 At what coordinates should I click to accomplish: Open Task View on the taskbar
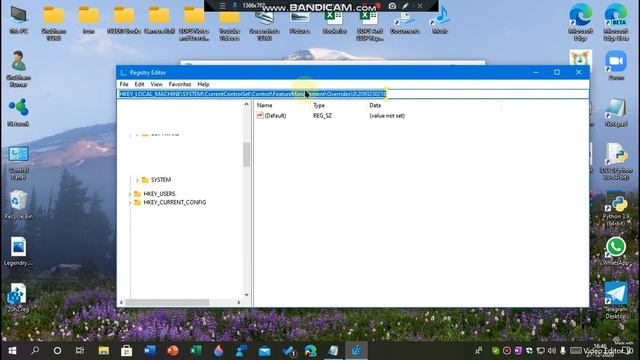pos(80,351)
